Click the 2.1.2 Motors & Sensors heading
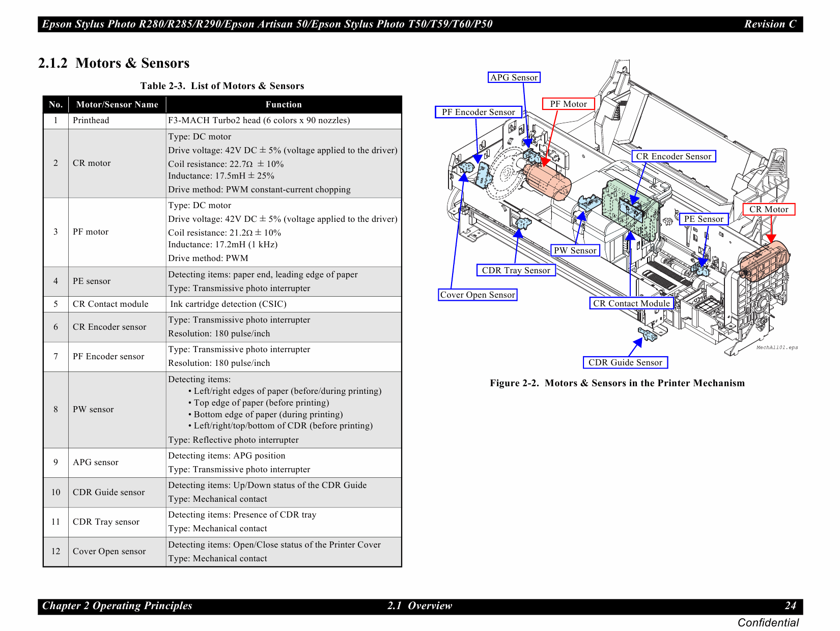The image size is (840, 631). pyautogui.click(x=114, y=63)
